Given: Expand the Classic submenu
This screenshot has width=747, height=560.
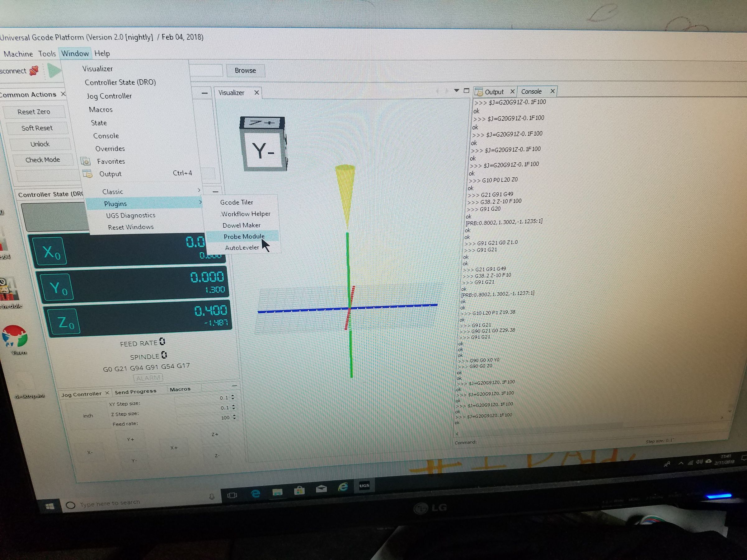Looking at the screenshot, I should tap(113, 191).
